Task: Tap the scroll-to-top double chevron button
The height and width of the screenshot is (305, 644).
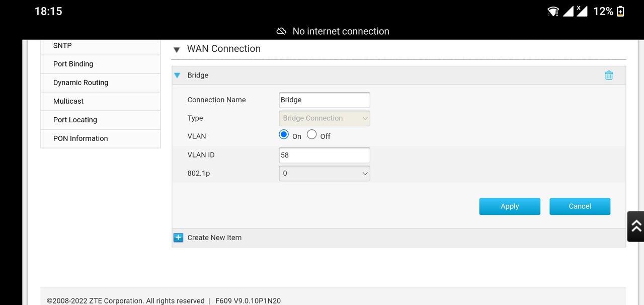Action: point(635,226)
